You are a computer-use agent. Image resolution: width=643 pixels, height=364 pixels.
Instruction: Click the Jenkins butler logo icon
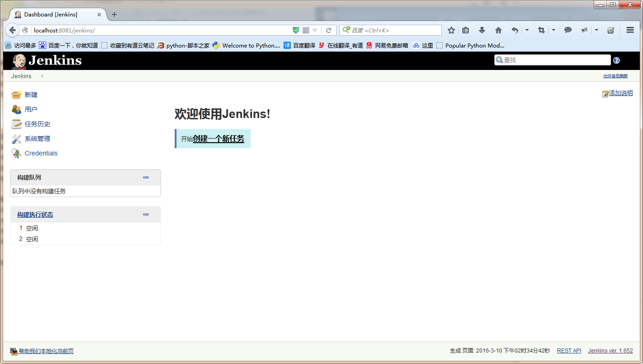coord(19,61)
